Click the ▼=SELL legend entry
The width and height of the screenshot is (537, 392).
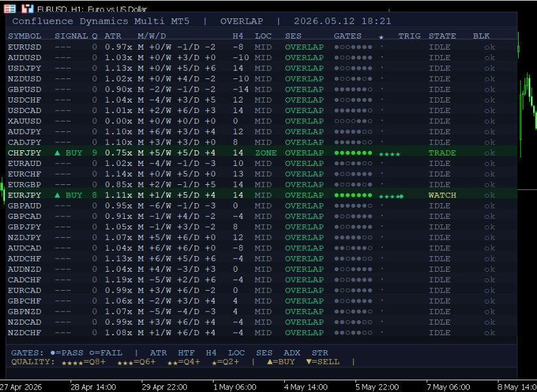point(323,362)
